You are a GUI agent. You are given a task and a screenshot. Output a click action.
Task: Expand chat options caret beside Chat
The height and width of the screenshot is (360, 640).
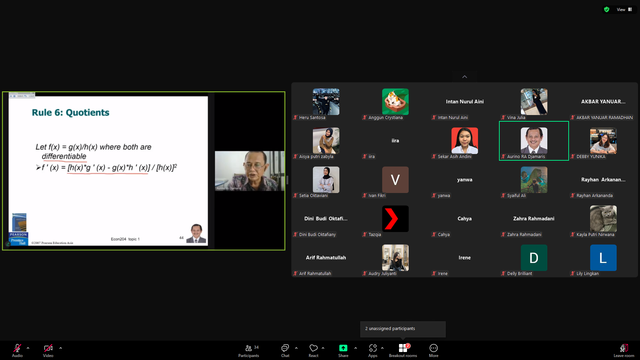tap(296, 348)
